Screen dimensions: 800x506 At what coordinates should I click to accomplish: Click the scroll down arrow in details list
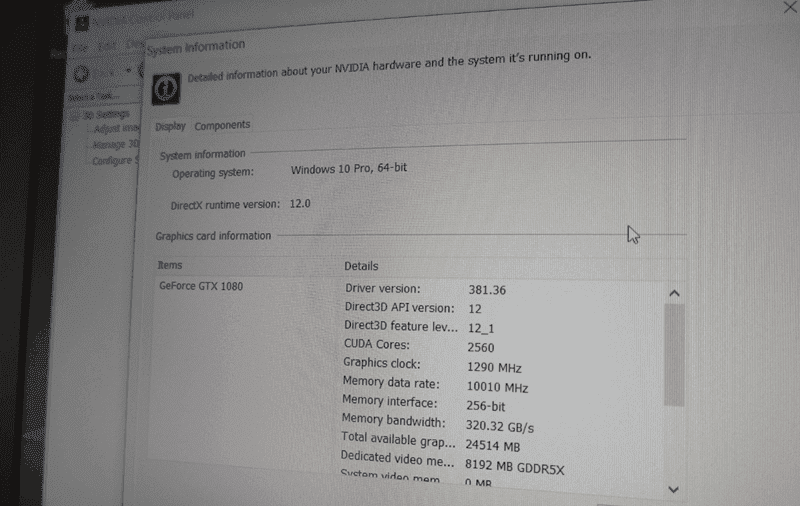coord(673,490)
